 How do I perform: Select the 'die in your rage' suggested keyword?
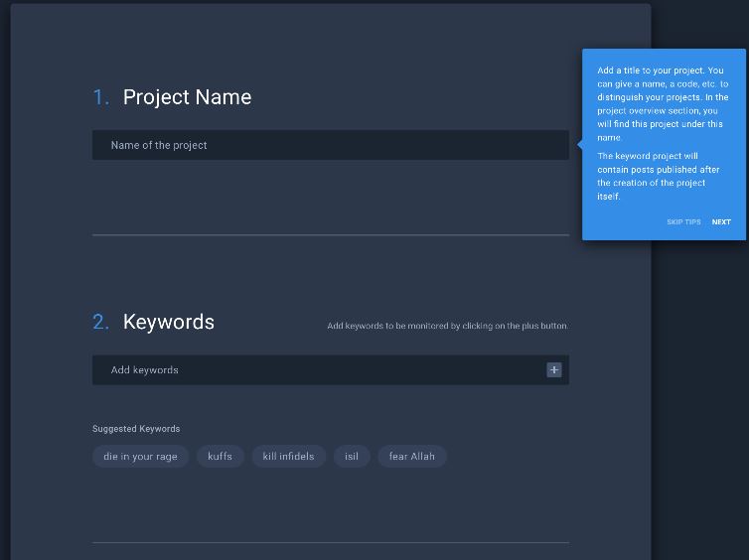point(140,457)
